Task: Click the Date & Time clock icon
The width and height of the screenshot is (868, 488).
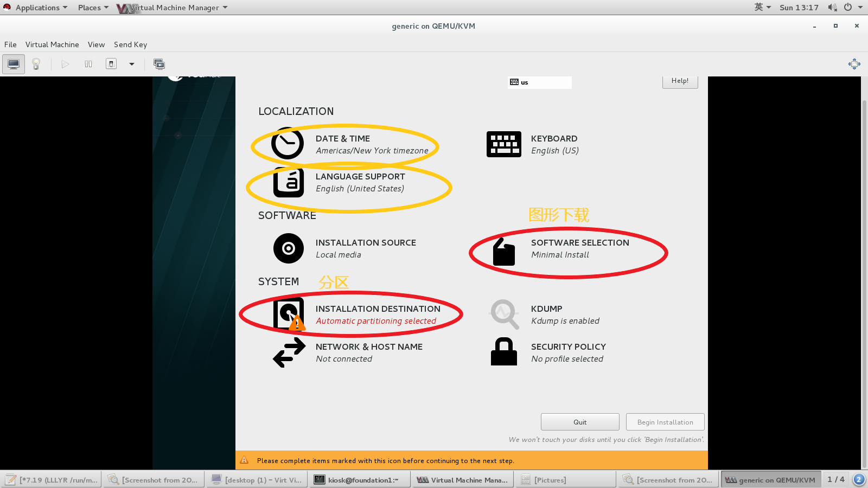Action: 288,144
